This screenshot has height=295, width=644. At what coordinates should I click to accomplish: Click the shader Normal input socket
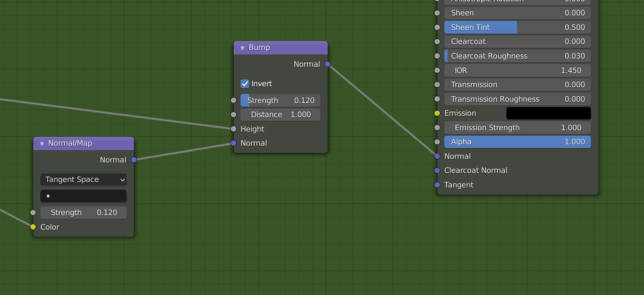click(x=437, y=156)
